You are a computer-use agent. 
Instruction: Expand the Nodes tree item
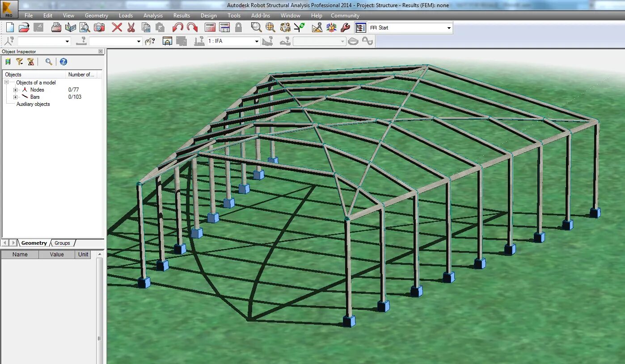pos(15,90)
